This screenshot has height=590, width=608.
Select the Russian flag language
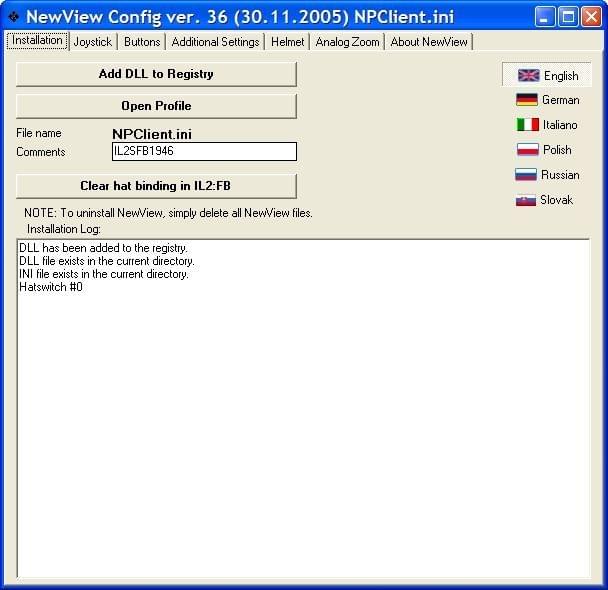tap(526, 175)
